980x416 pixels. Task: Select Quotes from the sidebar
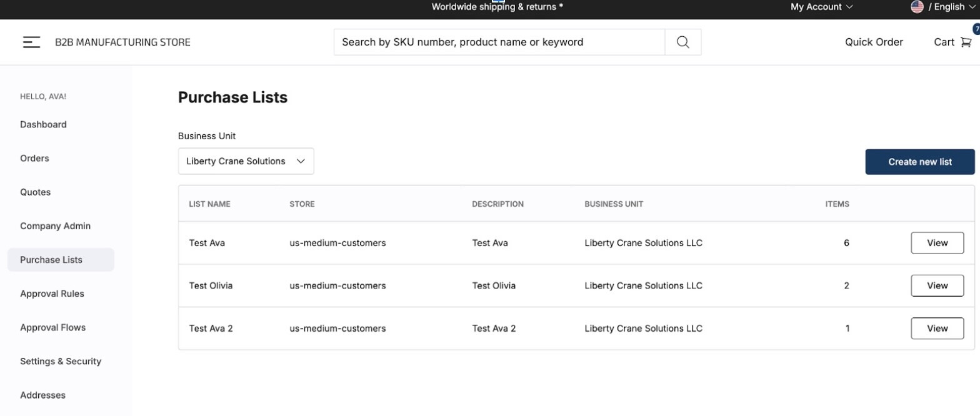tap(35, 192)
